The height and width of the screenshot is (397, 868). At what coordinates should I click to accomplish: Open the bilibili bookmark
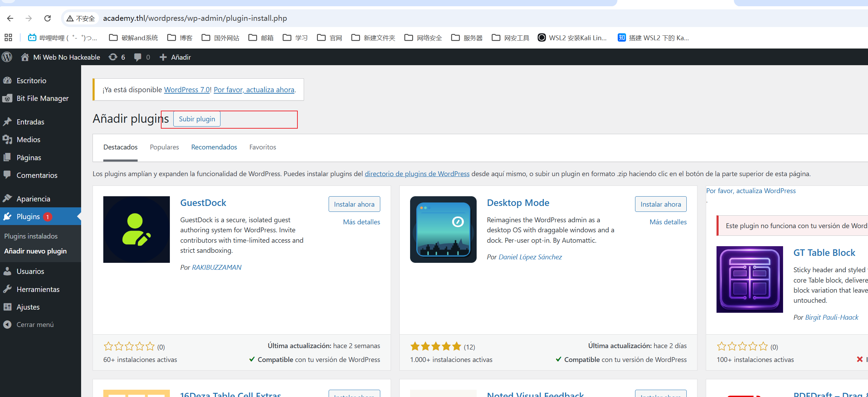pyautogui.click(x=63, y=37)
